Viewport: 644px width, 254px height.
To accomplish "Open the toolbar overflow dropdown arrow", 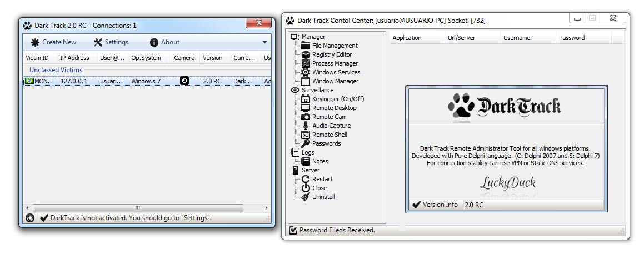I will pos(265,42).
